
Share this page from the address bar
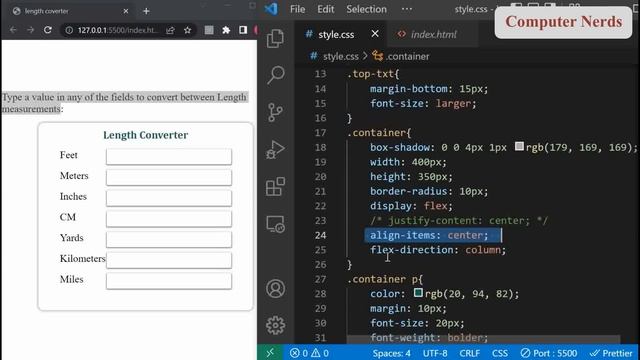pyautogui.click(x=170, y=30)
